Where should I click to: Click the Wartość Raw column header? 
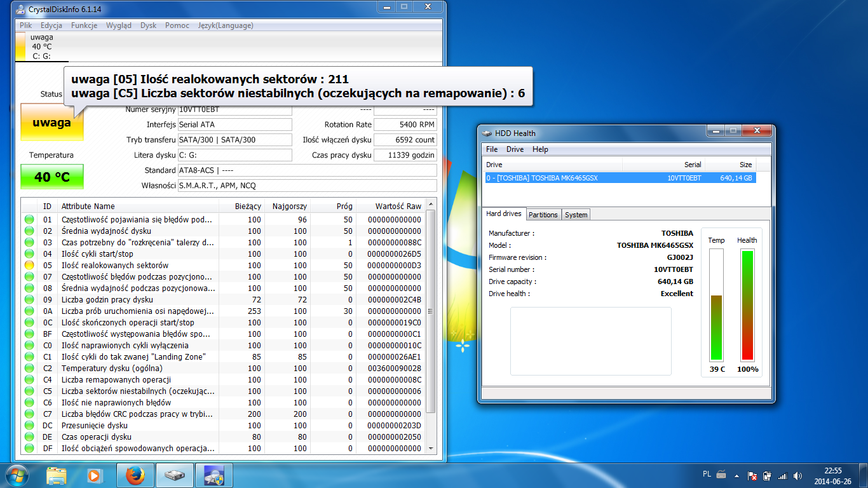(390, 206)
